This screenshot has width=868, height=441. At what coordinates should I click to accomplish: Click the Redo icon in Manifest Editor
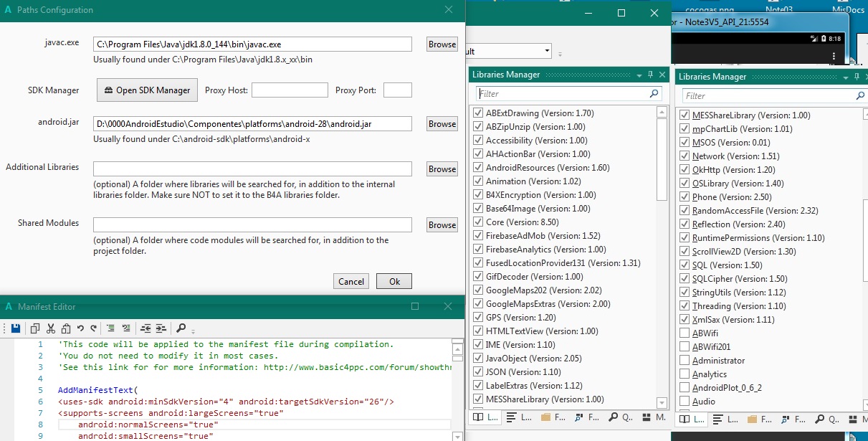pyautogui.click(x=93, y=328)
